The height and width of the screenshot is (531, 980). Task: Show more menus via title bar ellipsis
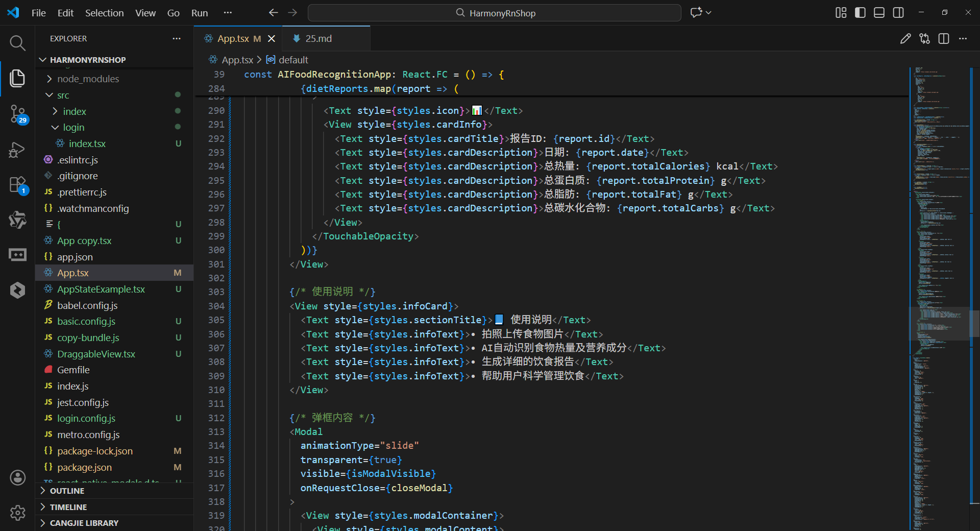pos(228,13)
